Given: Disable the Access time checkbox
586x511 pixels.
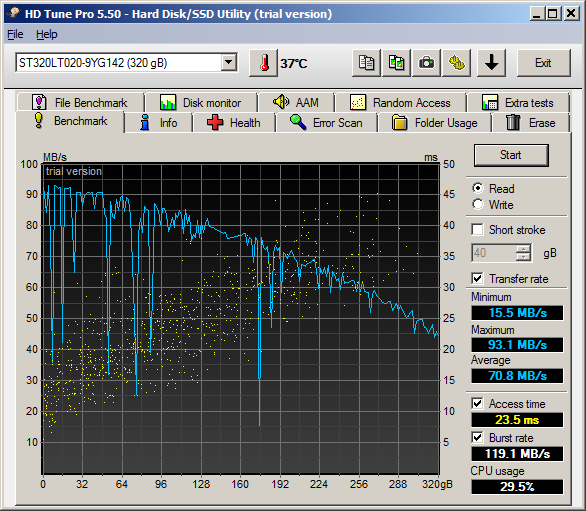Looking at the screenshot, I should point(478,403).
